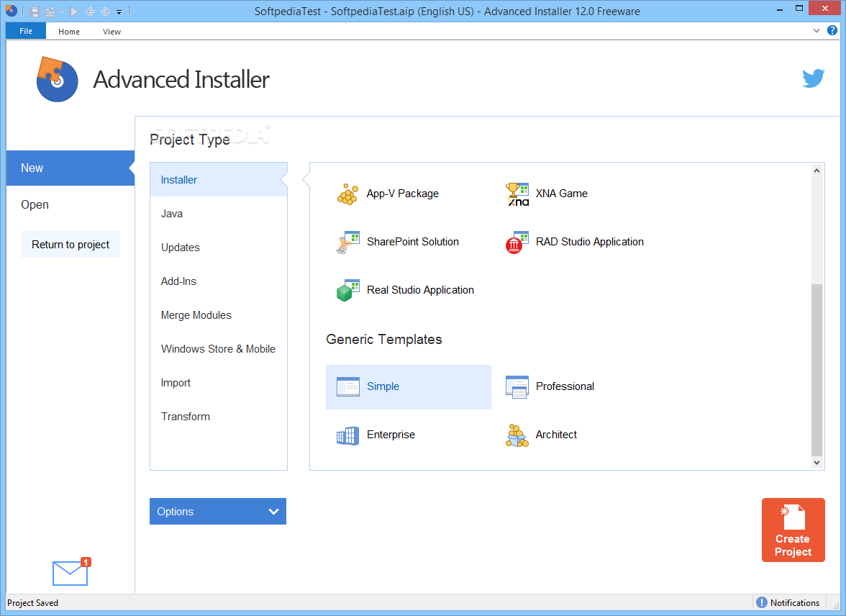Screen dimensions: 846x616
Task: Select the Windows Store & Mobile category
Action: [x=219, y=349]
